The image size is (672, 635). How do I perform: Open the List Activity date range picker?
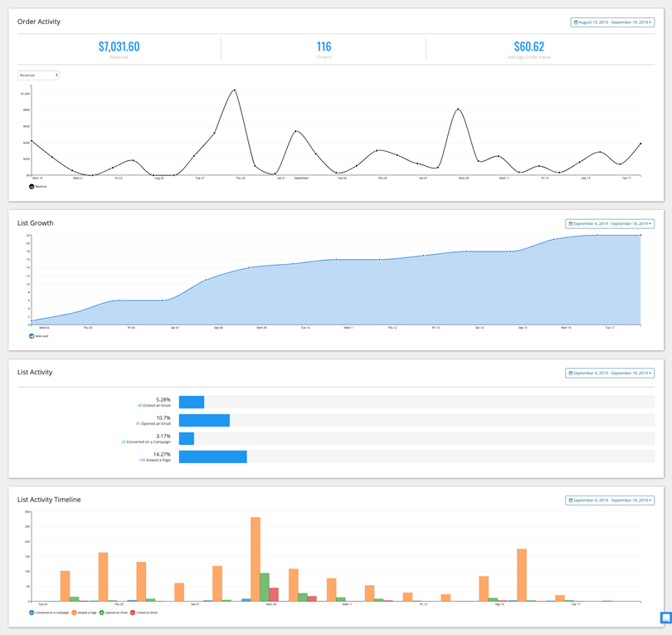[x=610, y=373]
